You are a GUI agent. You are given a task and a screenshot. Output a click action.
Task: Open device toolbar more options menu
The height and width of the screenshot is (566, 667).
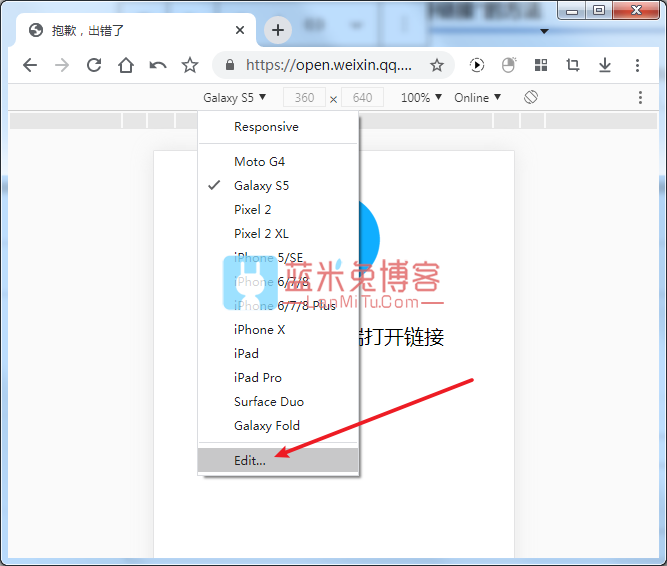(x=640, y=97)
